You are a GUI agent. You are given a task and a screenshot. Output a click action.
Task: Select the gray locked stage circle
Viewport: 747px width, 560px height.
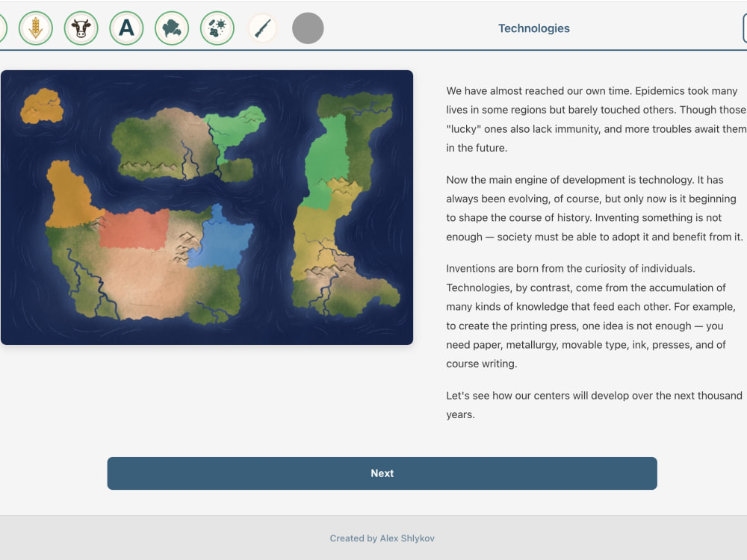pyautogui.click(x=308, y=28)
